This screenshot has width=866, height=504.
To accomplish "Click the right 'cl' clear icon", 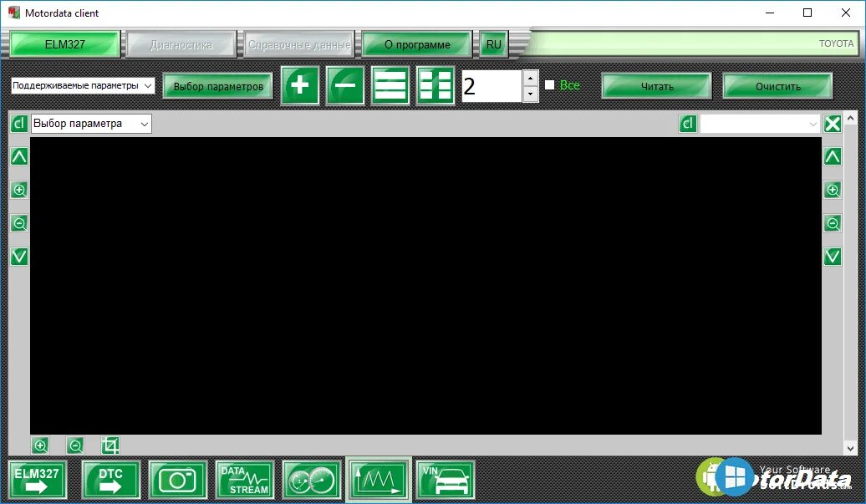I will tap(688, 124).
